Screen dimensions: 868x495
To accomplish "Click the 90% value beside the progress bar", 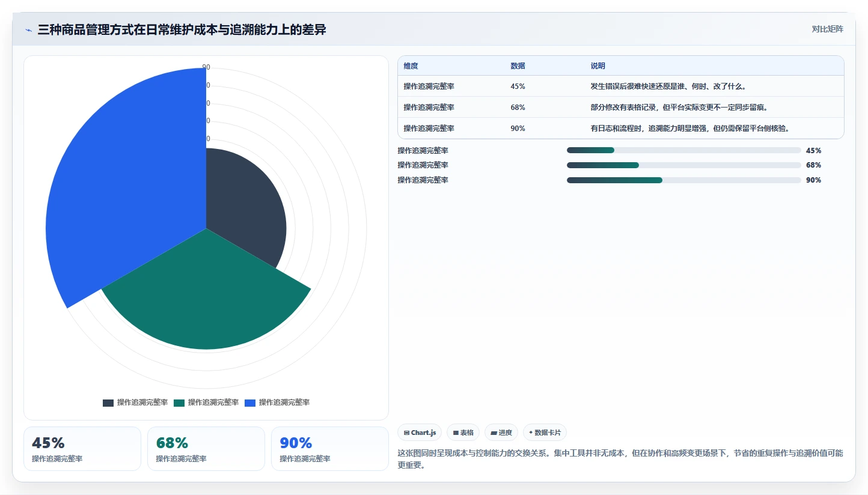I will (x=813, y=180).
